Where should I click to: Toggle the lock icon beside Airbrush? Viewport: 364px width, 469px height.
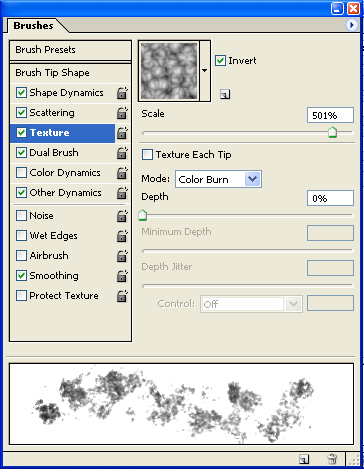(122, 256)
